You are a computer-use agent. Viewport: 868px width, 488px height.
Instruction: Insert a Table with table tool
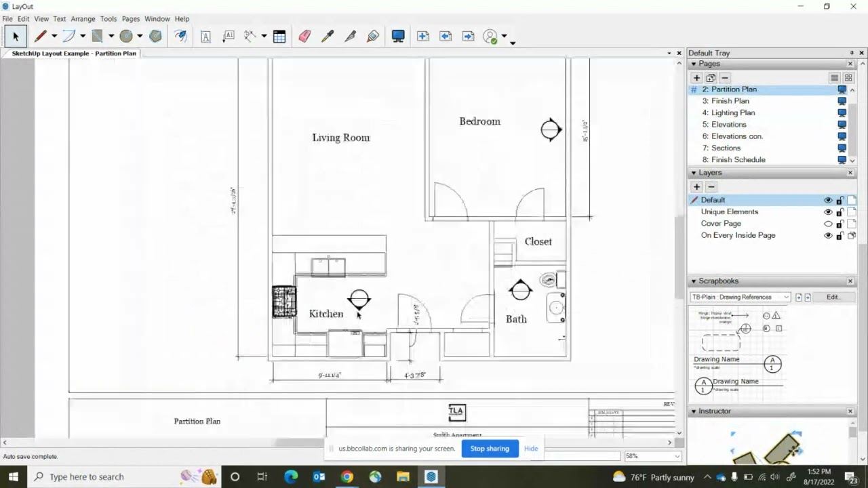pos(279,37)
